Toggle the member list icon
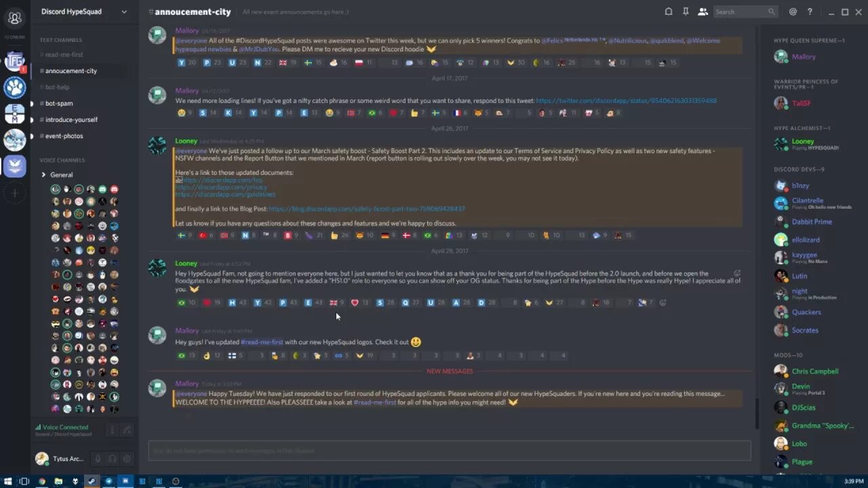 703,12
